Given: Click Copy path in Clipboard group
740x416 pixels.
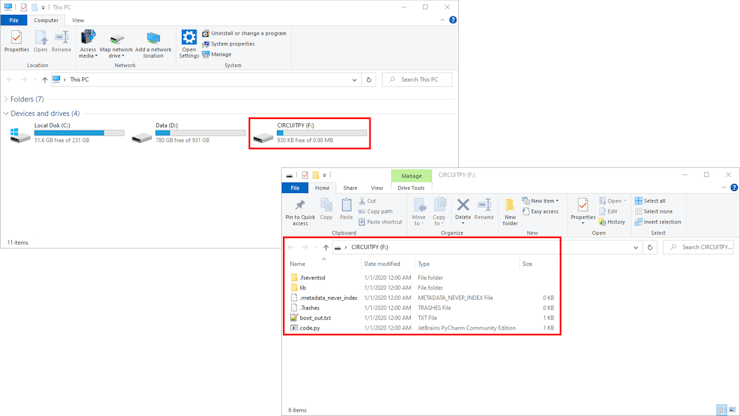Looking at the screenshot, I should pyautogui.click(x=375, y=212).
